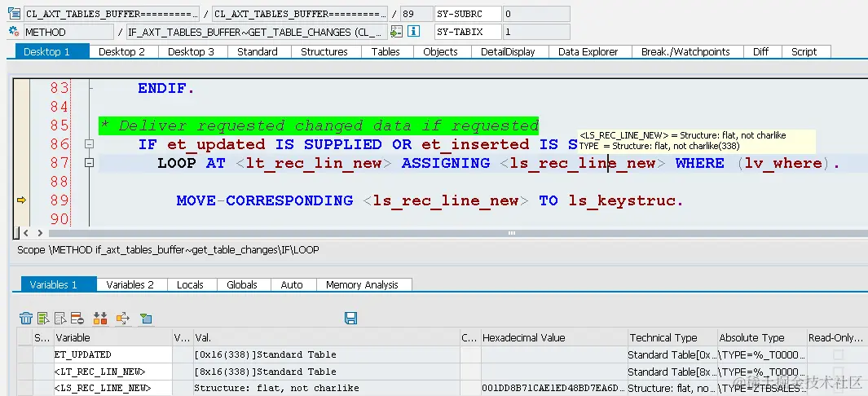Save variables with the blue floppy icon
This screenshot has width=868, height=396.
pyautogui.click(x=350, y=318)
